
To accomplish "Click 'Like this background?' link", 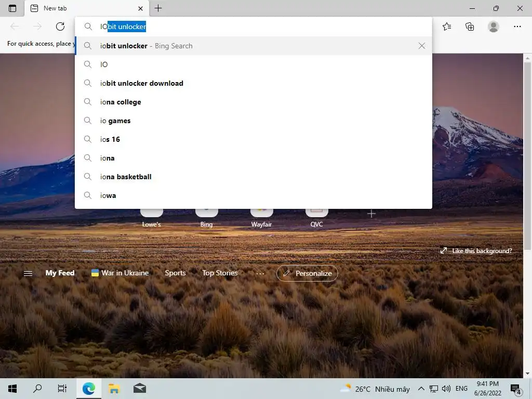I will pyautogui.click(x=476, y=251).
